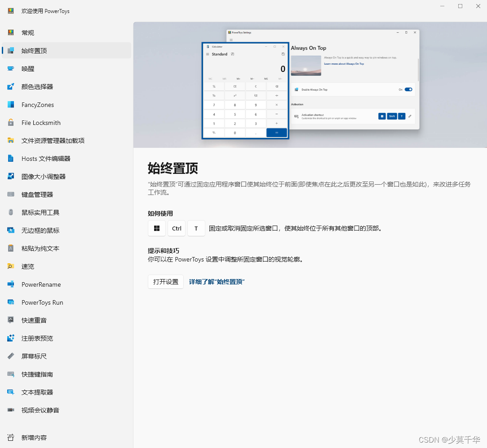Open the 文件资源管理器加载项 icon

click(x=11, y=141)
